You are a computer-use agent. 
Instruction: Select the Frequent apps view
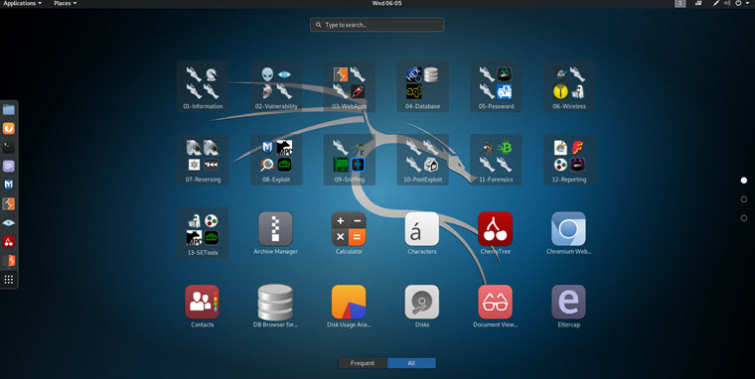pyautogui.click(x=363, y=363)
